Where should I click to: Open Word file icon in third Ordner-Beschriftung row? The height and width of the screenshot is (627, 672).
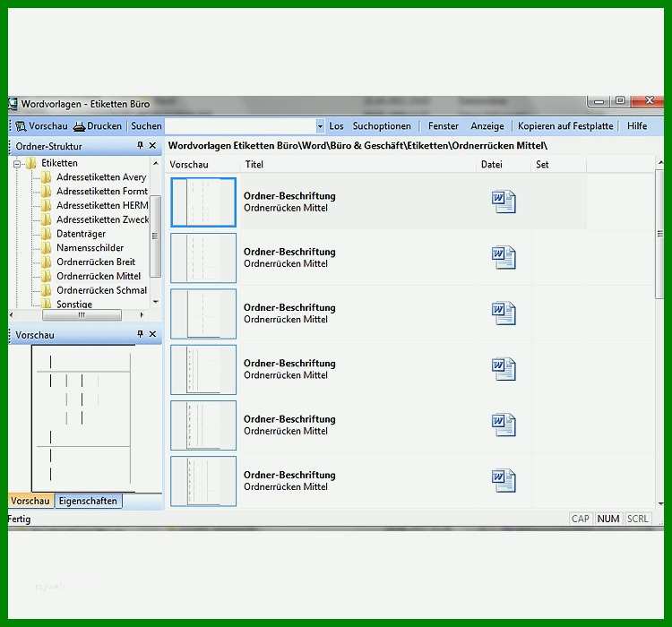[x=504, y=313]
